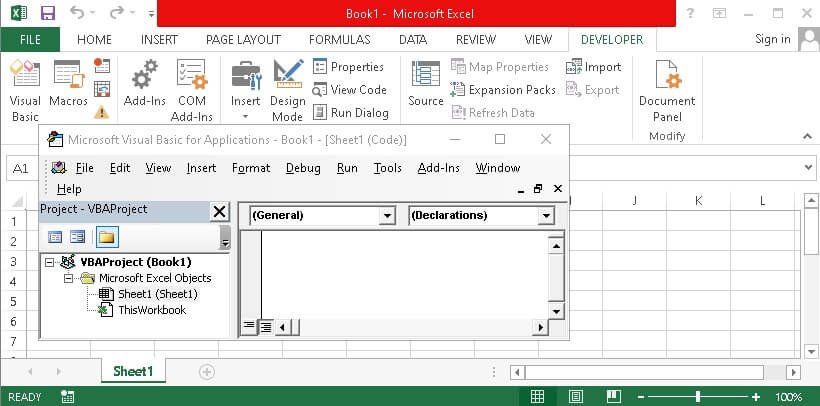Click Expansion Packs button
The height and width of the screenshot is (406, 820).
(503, 89)
